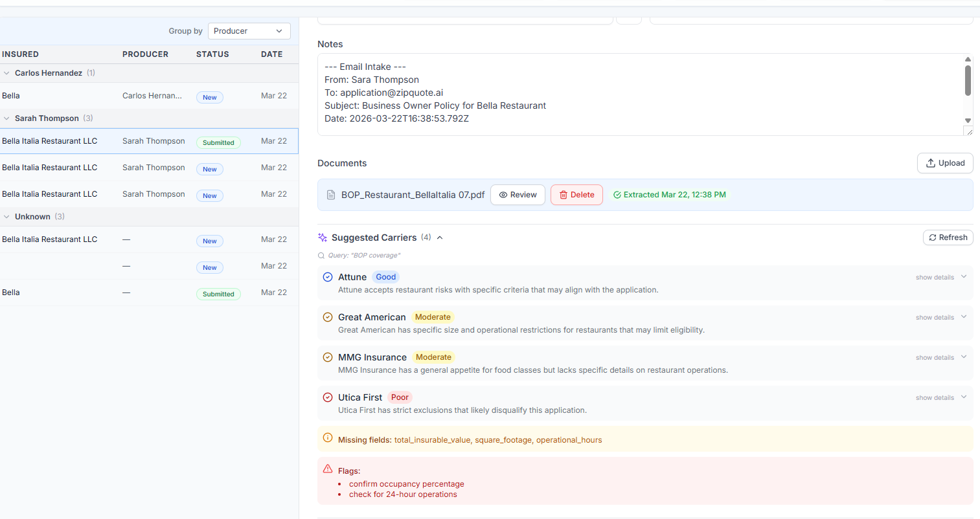Image resolution: width=980 pixels, height=519 pixels.
Task: Collapse the Carlos Hernandez group
Action: pyautogui.click(x=7, y=73)
